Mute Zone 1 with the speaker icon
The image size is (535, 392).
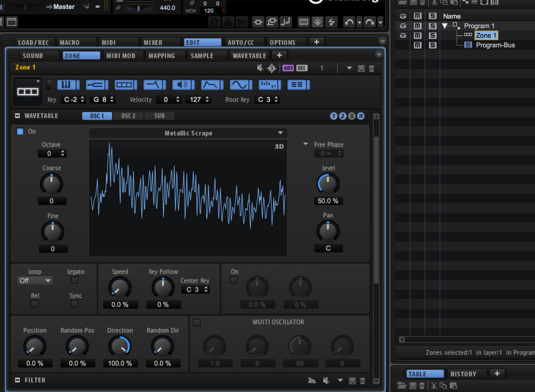(260, 68)
